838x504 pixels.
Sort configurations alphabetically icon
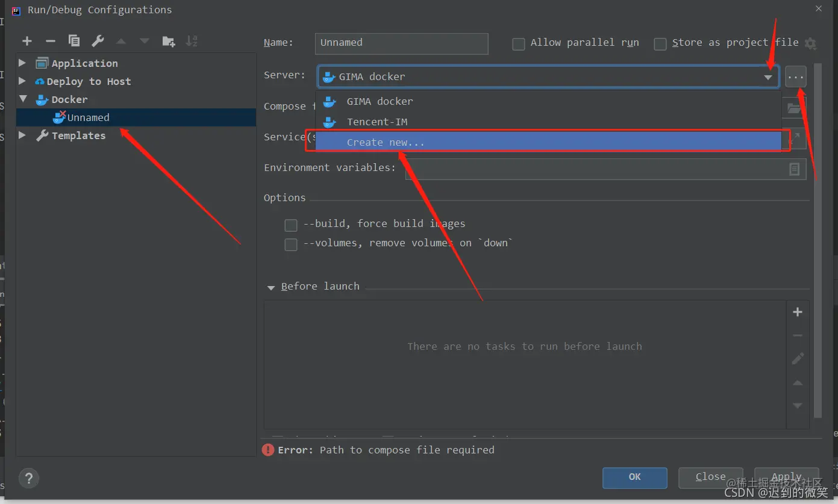192,41
